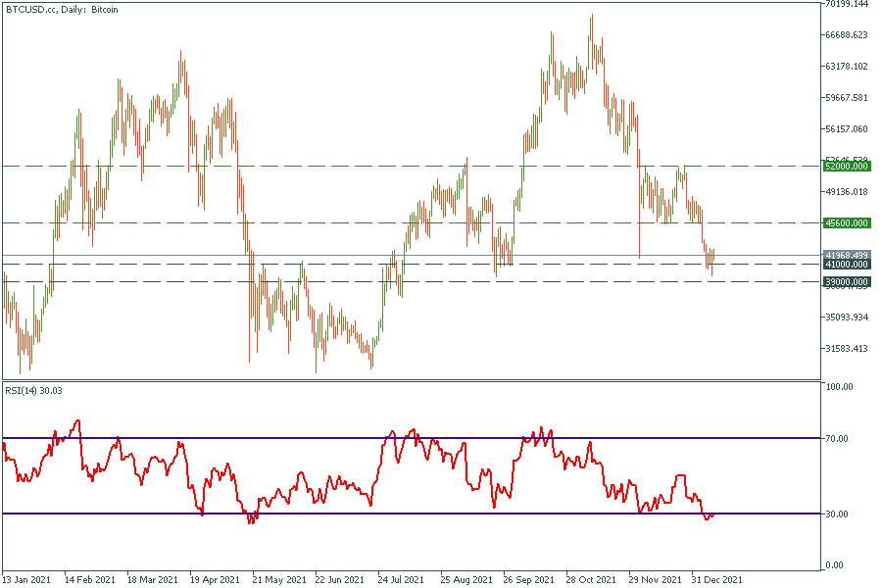Image resolution: width=882 pixels, height=588 pixels.
Task: Click the 31583.413 price axis value
Action: [x=847, y=349]
